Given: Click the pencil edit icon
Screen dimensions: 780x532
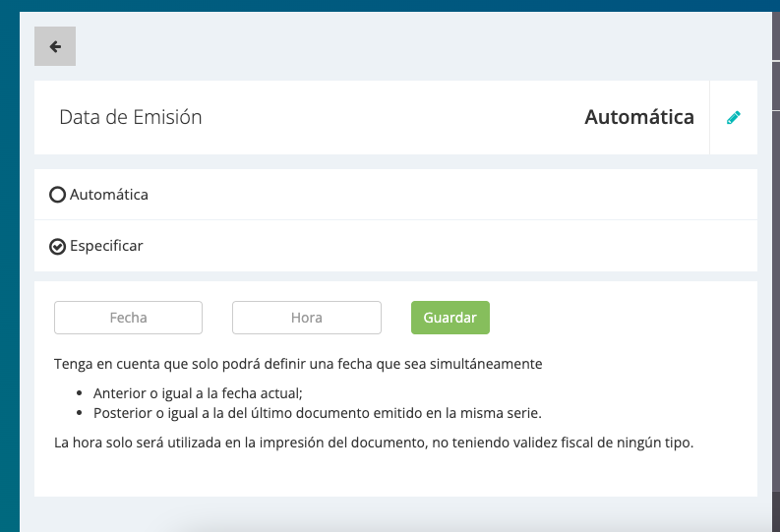Looking at the screenshot, I should pyautogui.click(x=733, y=118).
